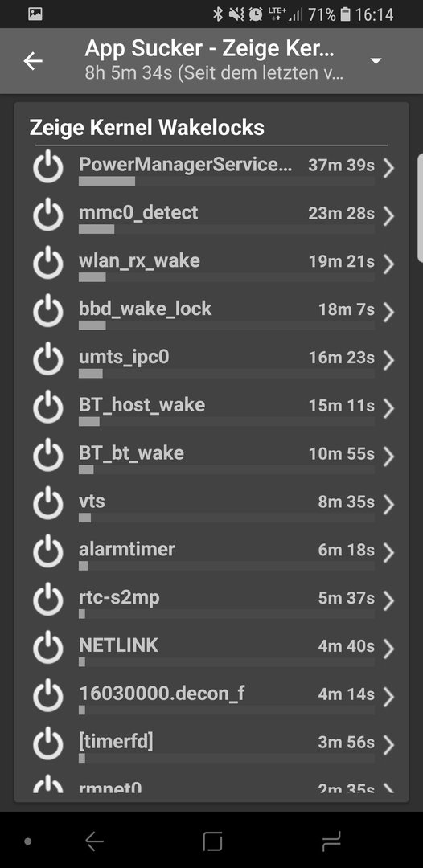Tap the back arrow in the header

(x=33, y=61)
